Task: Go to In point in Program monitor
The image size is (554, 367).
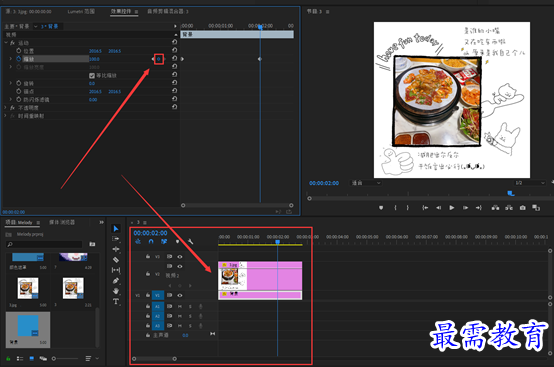Action: [425, 208]
